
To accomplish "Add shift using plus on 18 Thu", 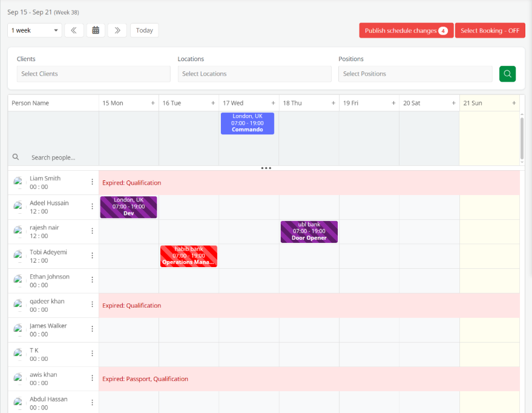I will click(x=333, y=103).
